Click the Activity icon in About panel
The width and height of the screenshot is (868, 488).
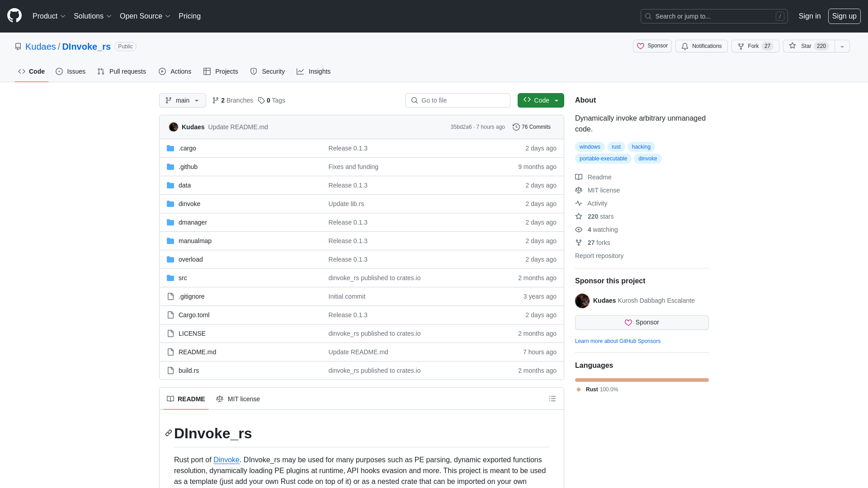click(x=579, y=203)
